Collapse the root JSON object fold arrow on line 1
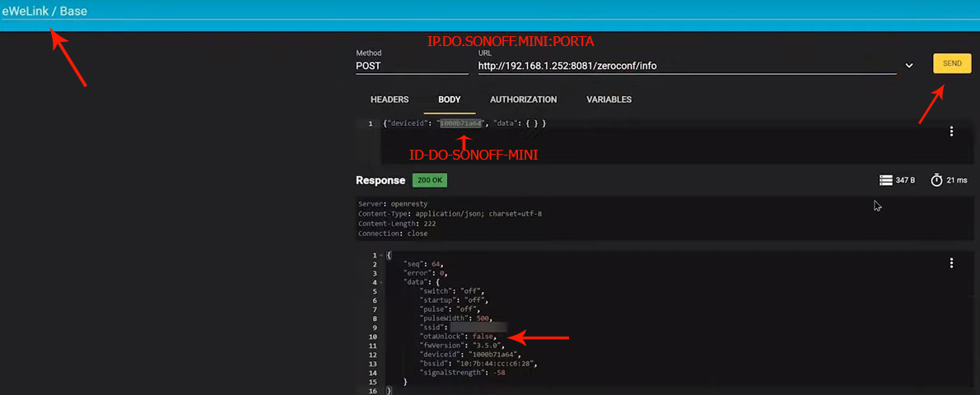Screen dimensions: 980x395 (380, 256)
